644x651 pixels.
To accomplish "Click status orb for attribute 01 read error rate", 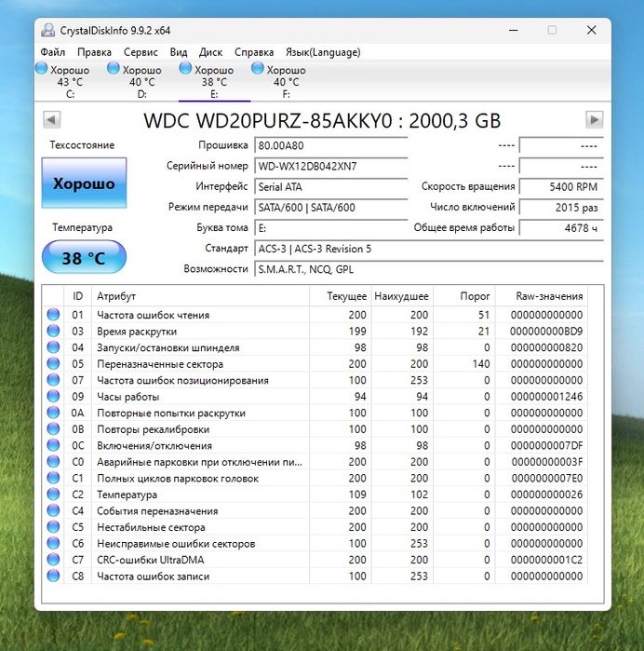I will point(53,315).
